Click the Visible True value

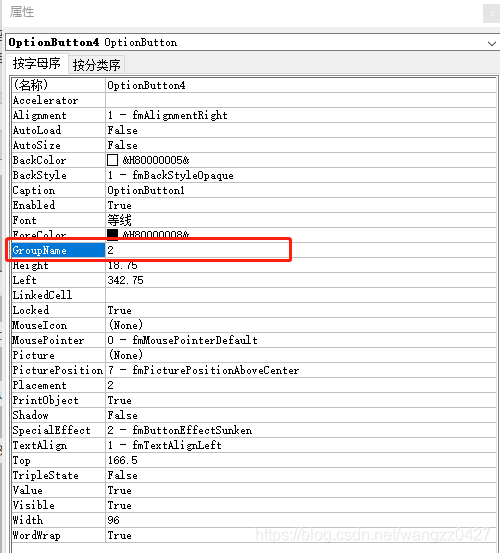(x=120, y=505)
